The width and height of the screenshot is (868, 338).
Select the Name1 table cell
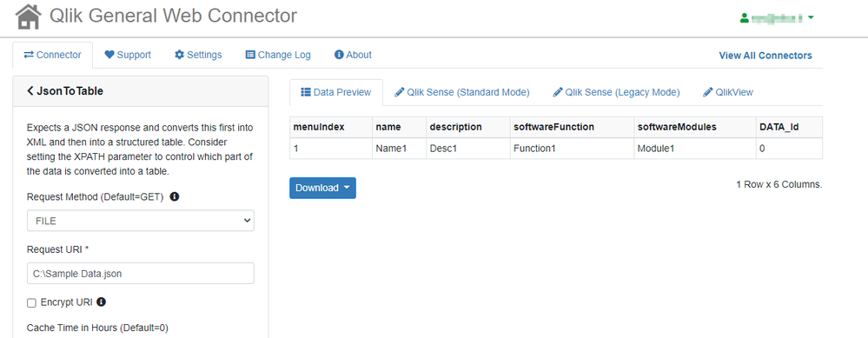tap(399, 149)
